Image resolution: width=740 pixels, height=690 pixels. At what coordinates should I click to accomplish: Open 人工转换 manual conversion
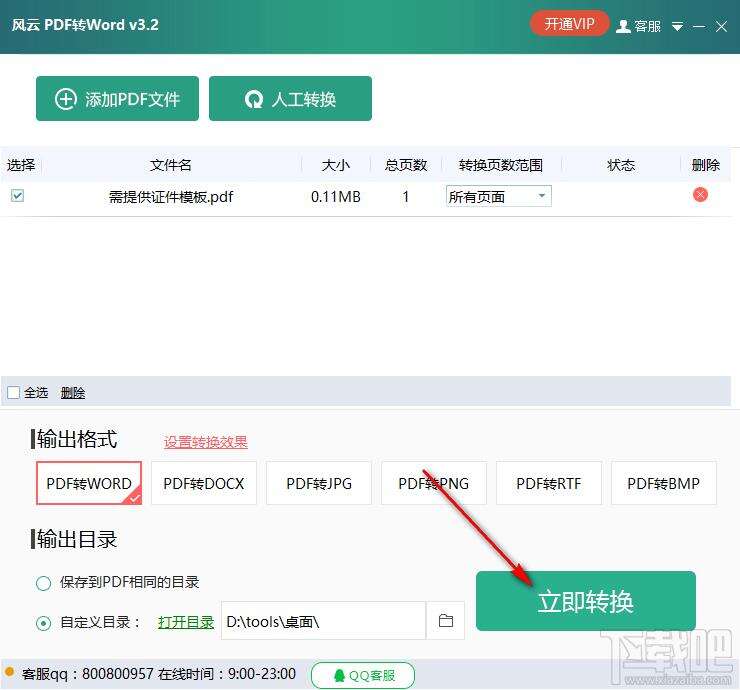290,99
